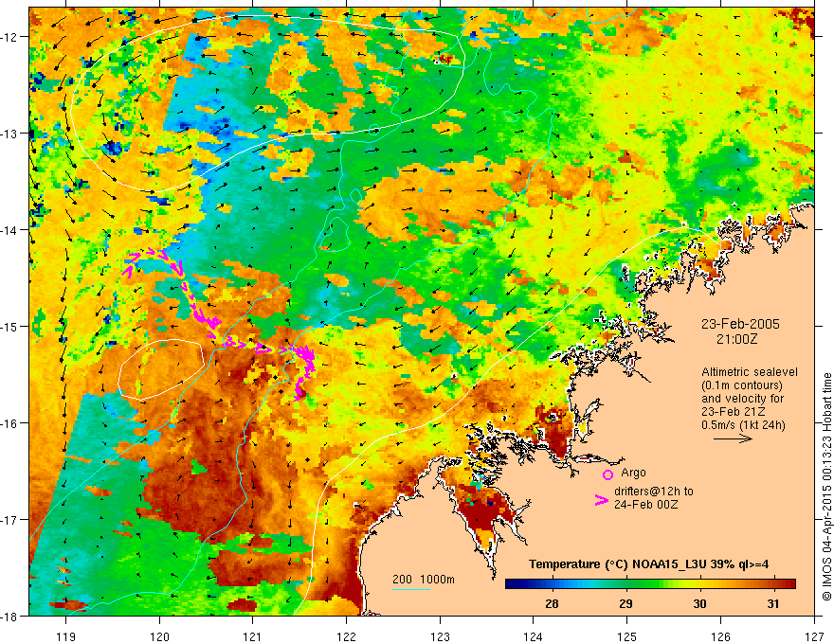Click the '(0.1m contours)' text

(x=742, y=385)
